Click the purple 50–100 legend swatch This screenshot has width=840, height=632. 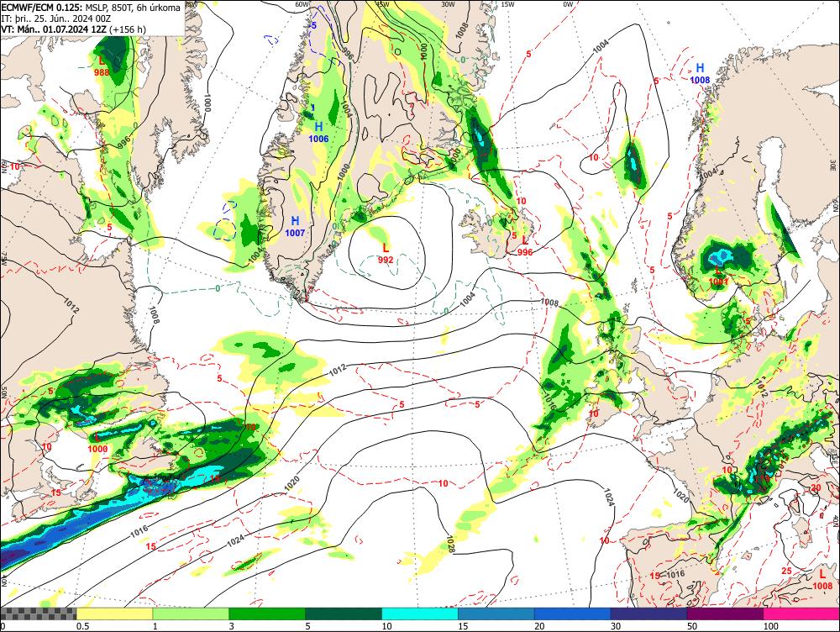point(726,614)
